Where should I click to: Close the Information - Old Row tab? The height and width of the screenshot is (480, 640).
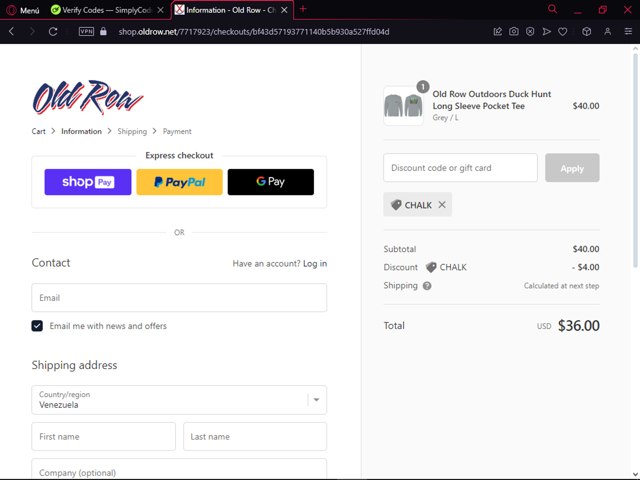click(x=284, y=10)
